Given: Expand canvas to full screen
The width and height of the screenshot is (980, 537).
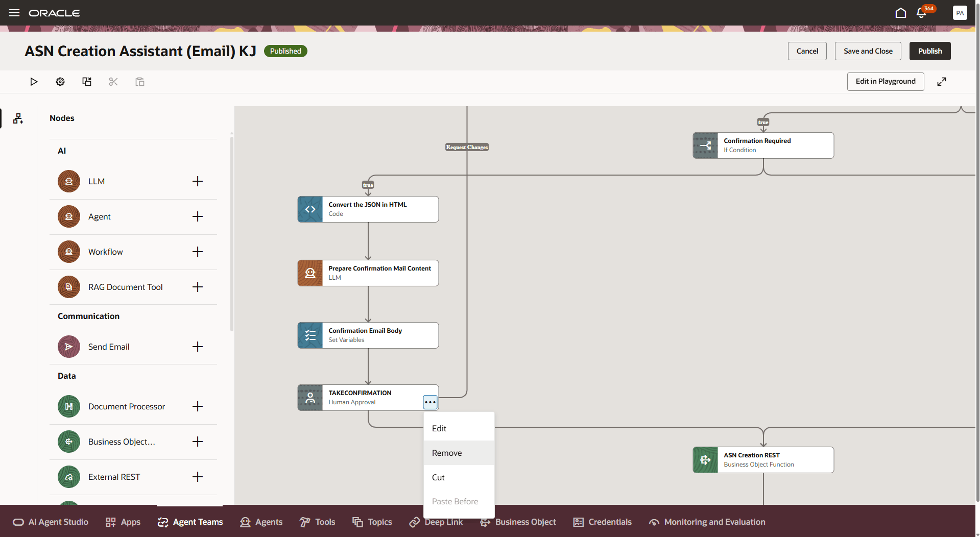Looking at the screenshot, I should point(942,82).
